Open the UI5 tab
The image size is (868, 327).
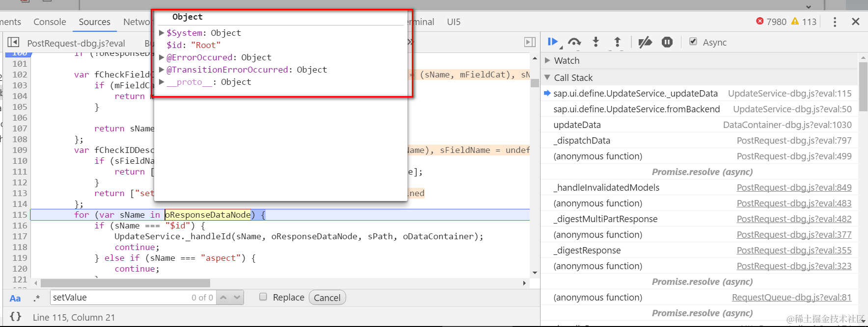[x=454, y=22]
